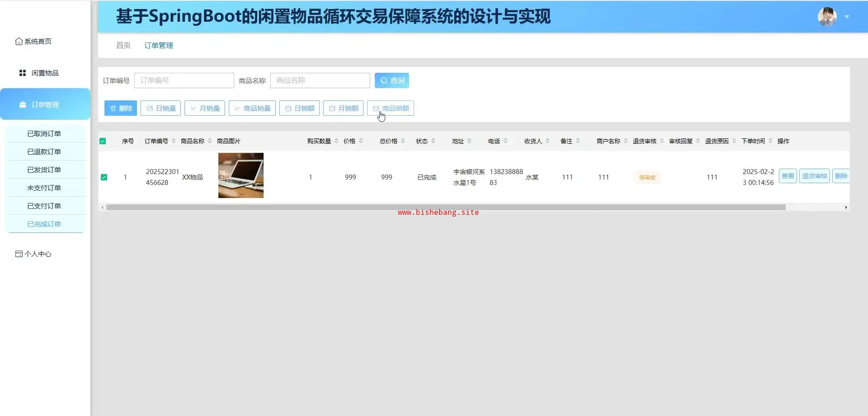
Task: Open the daily sales amount report (日销额)
Action: click(300, 109)
